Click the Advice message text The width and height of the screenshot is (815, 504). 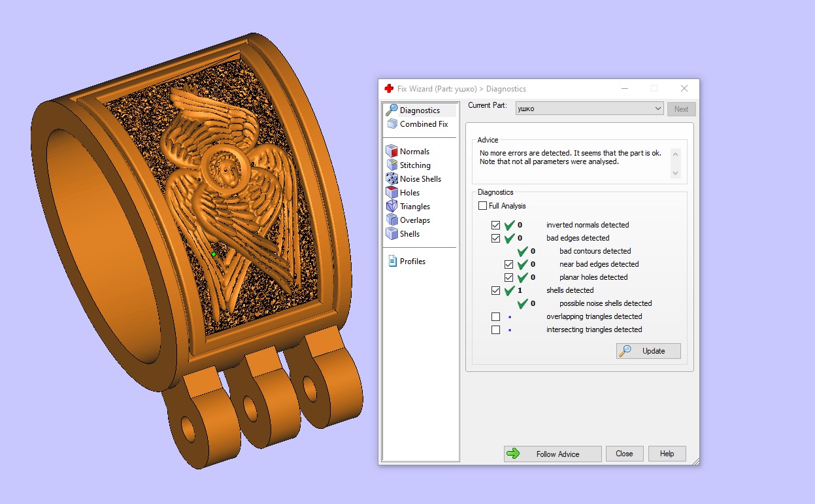(x=570, y=158)
